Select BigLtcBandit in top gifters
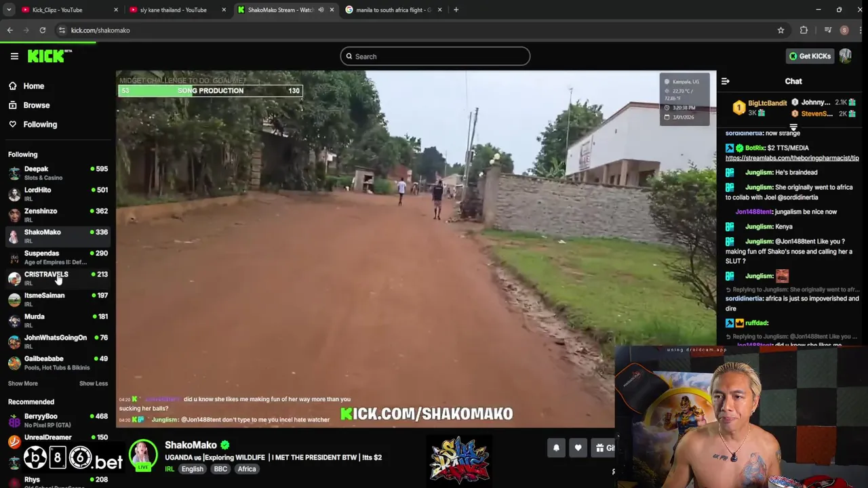This screenshot has width=868, height=488. point(767,103)
